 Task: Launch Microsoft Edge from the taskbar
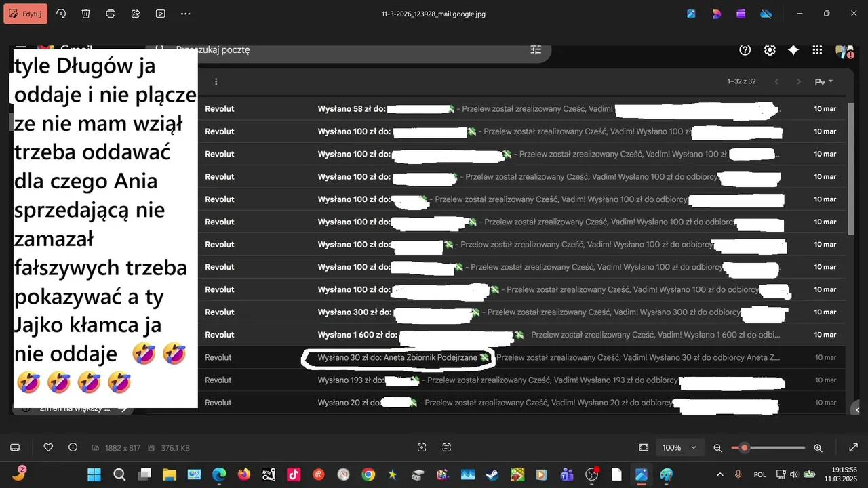point(219,474)
